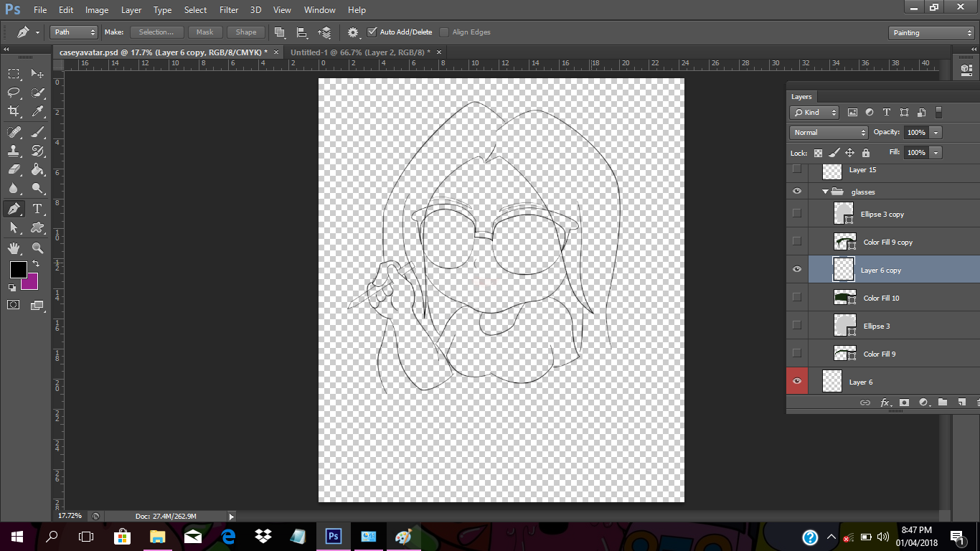Viewport: 980px width, 551px height.
Task: Select the Spot Healing Brush tool
Action: 14,132
